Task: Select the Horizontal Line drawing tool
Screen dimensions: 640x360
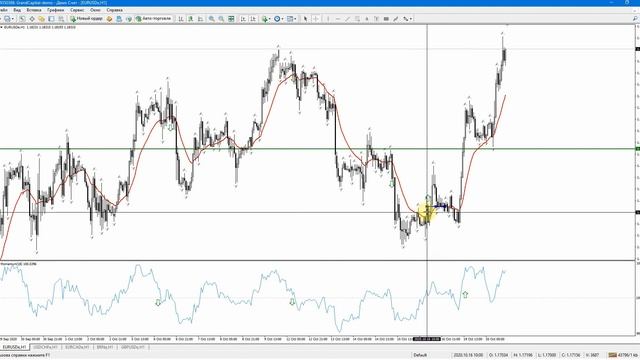Action: coord(338,19)
